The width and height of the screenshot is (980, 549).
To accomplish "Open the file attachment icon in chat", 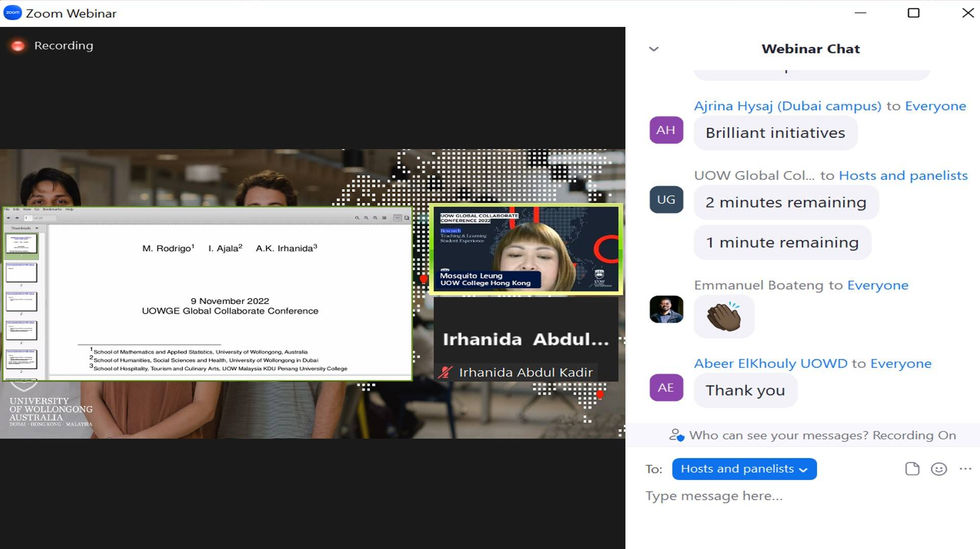I will 912,469.
